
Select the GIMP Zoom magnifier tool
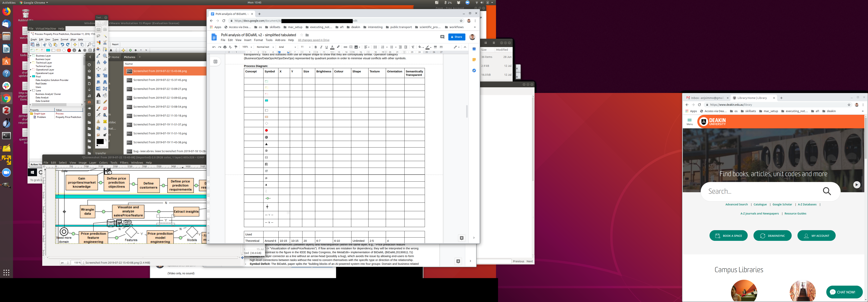[105, 56]
